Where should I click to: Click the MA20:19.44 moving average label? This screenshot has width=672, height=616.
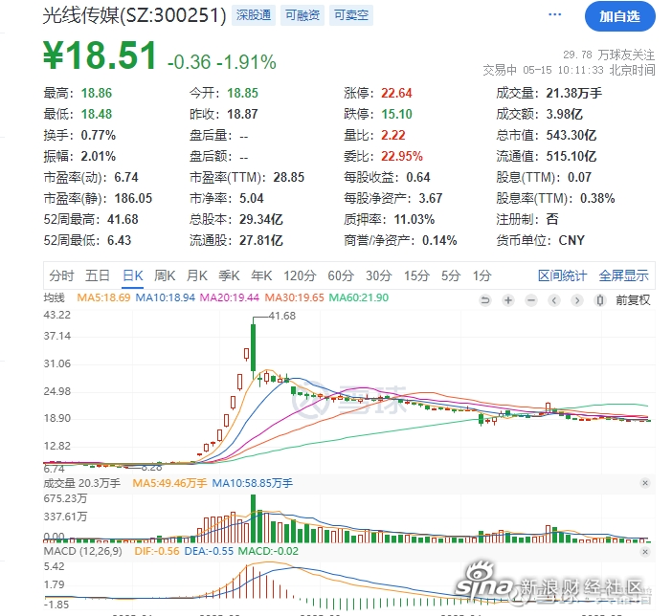230,297
